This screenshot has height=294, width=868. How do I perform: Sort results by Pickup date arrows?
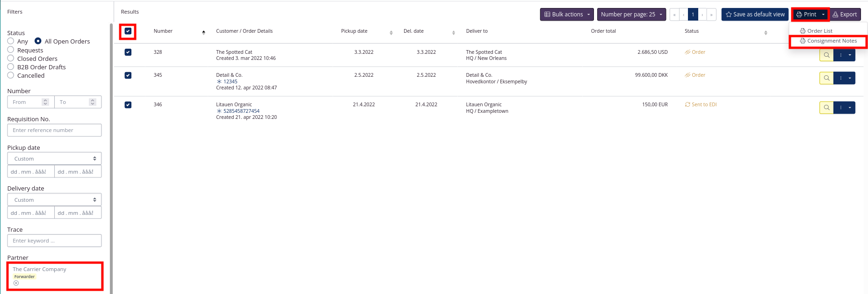tap(391, 32)
